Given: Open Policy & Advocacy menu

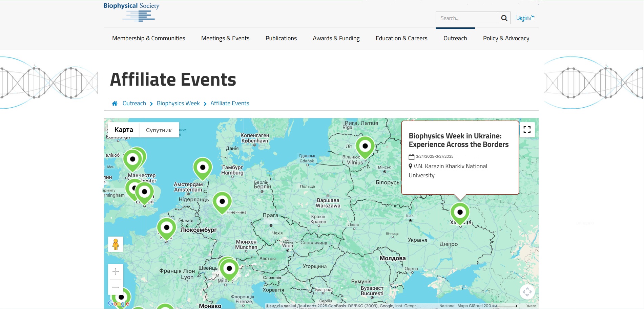Looking at the screenshot, I should (x=506, y=38).
